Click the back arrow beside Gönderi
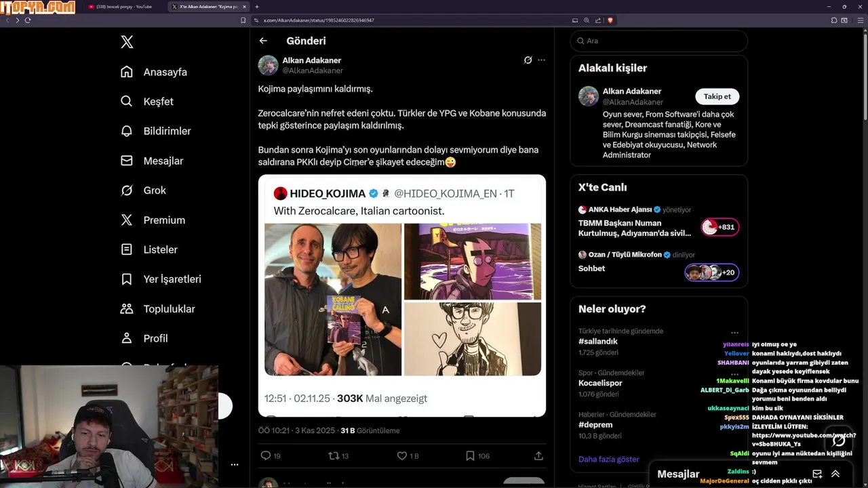 [x=263, y=41]
